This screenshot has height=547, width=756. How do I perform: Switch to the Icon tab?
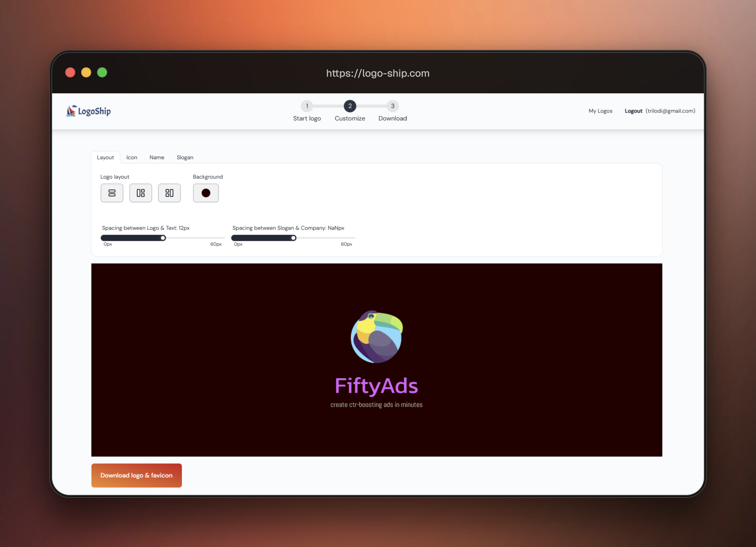pos(132,157)
